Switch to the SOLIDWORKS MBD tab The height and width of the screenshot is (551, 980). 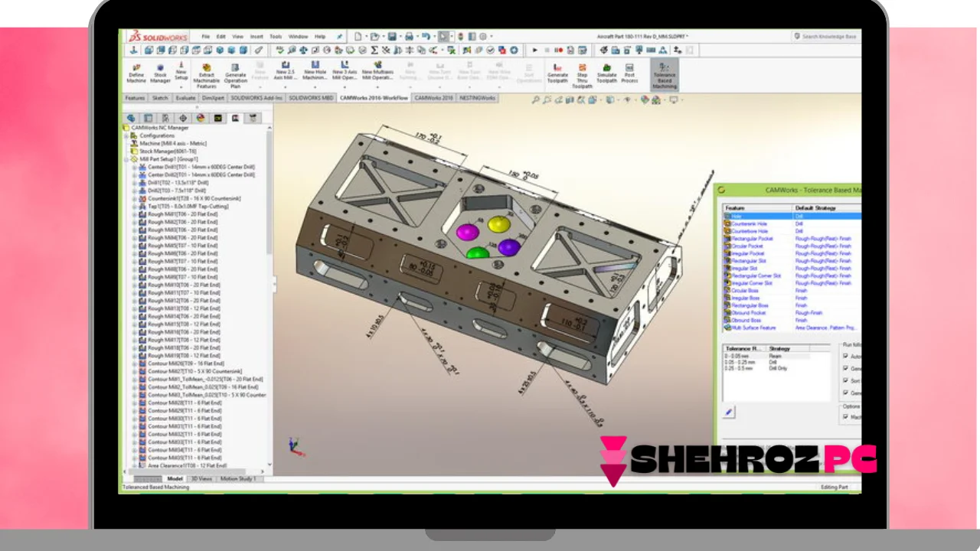pyautogui.click(x=311, y=98)
